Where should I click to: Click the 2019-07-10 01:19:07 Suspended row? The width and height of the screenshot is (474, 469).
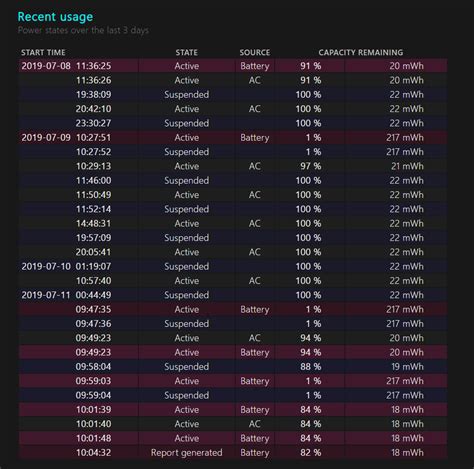pyautogui.click(x=233, y=266)
